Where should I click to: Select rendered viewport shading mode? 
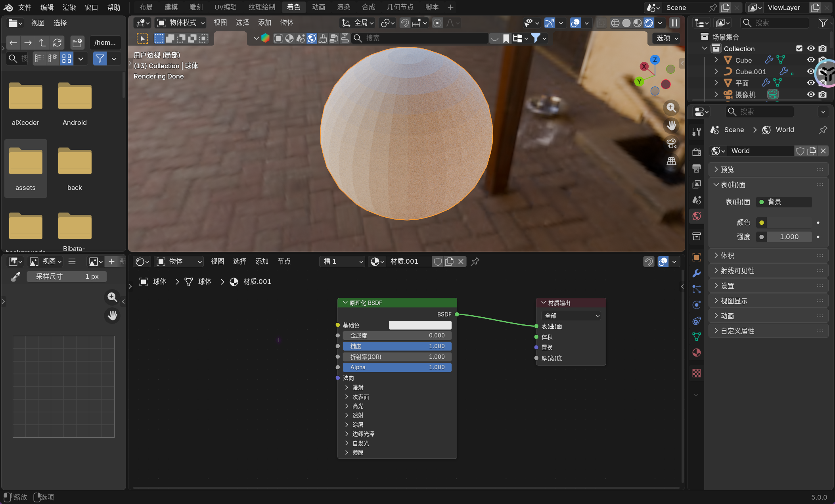tap(649, 23)
